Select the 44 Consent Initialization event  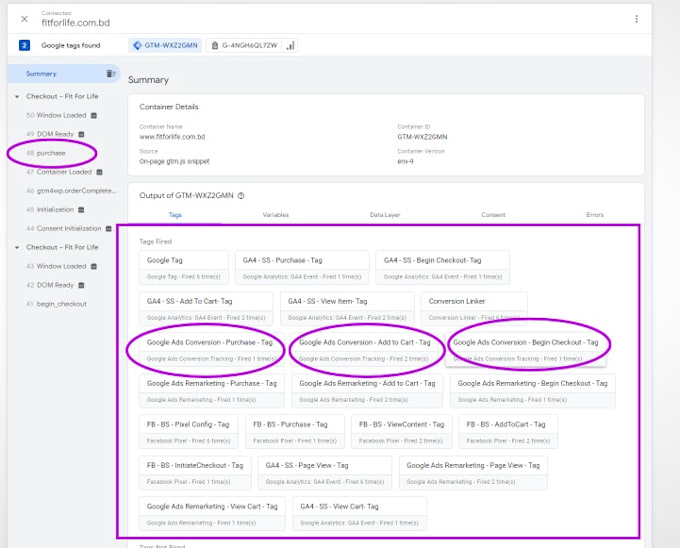pyautogui.click(x=63, y=228)
